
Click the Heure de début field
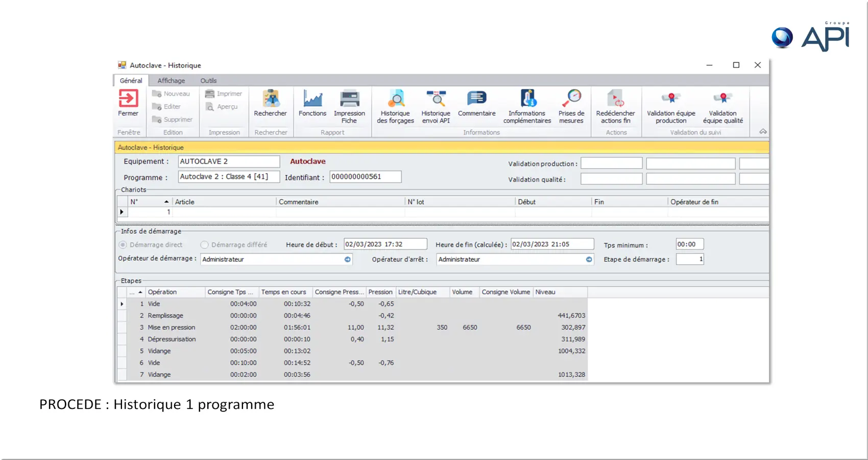pyautogui.click(x=385, y=244)
